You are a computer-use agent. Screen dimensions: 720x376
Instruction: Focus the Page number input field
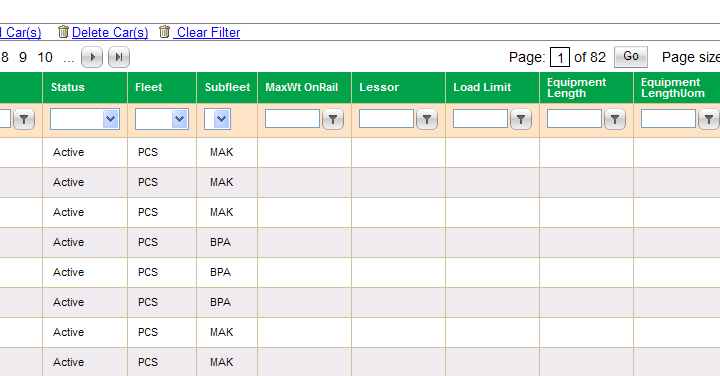(x=560, y=57)
